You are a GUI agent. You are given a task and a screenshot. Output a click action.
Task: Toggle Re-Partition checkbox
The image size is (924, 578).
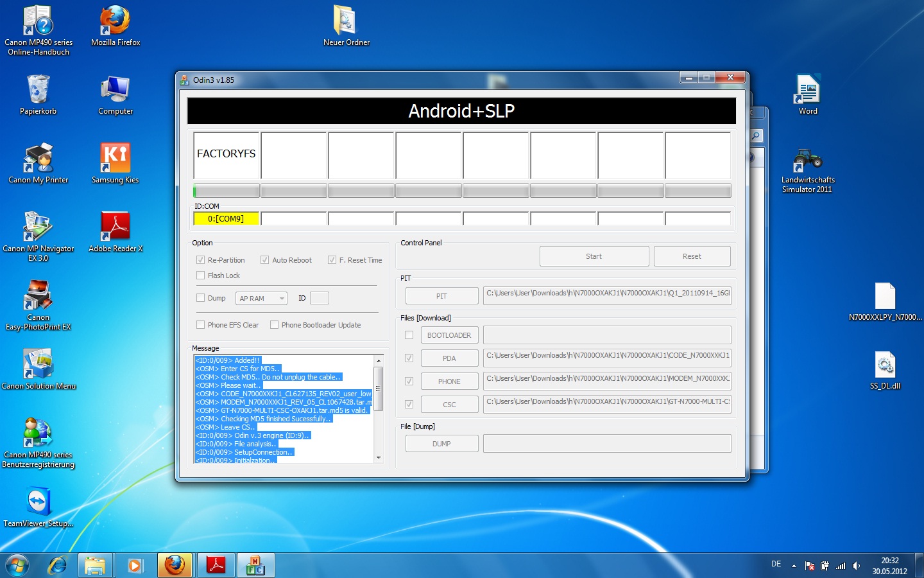tap(200, 260)
